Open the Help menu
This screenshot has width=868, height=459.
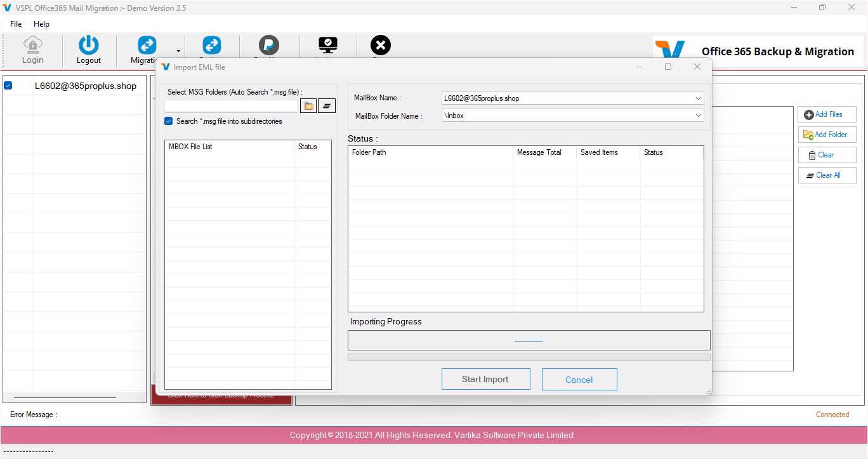click(x=41, y=24)
